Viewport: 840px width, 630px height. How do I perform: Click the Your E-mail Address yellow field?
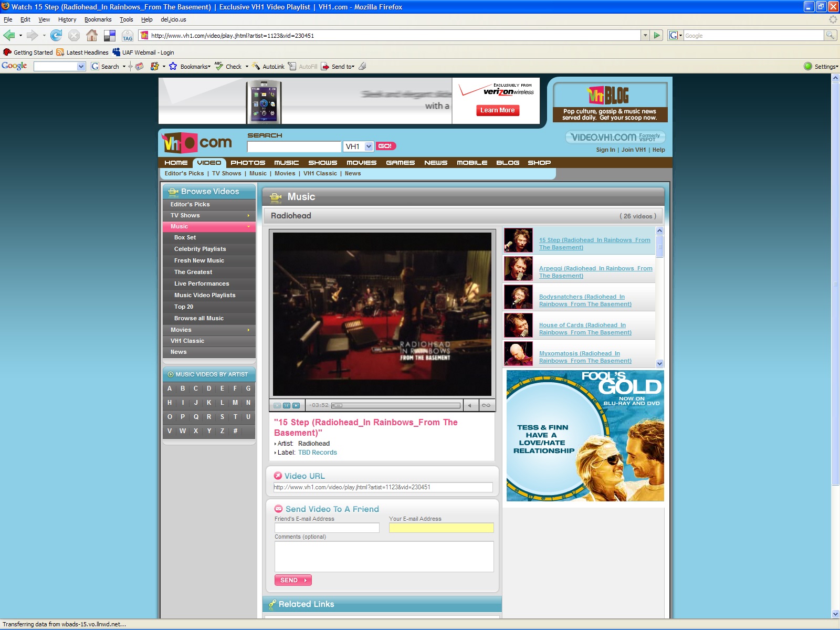click(x=441, y=528)
